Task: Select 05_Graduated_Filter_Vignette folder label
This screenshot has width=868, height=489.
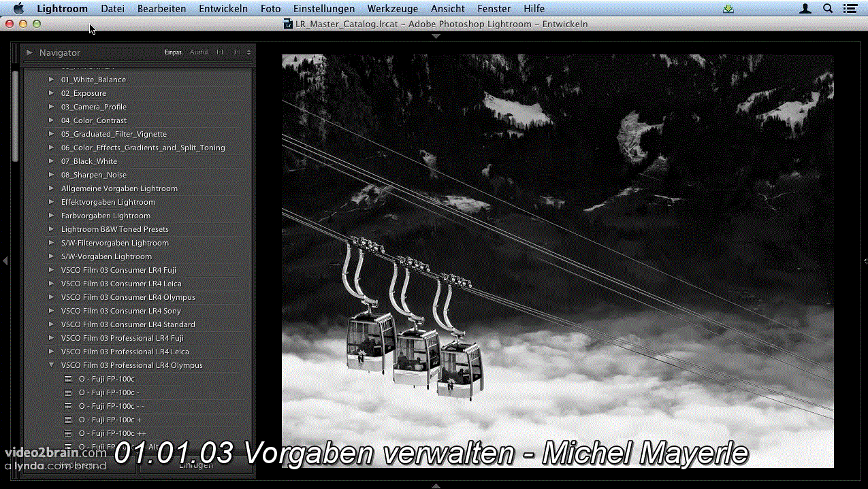Action: (x=114, y=134)
